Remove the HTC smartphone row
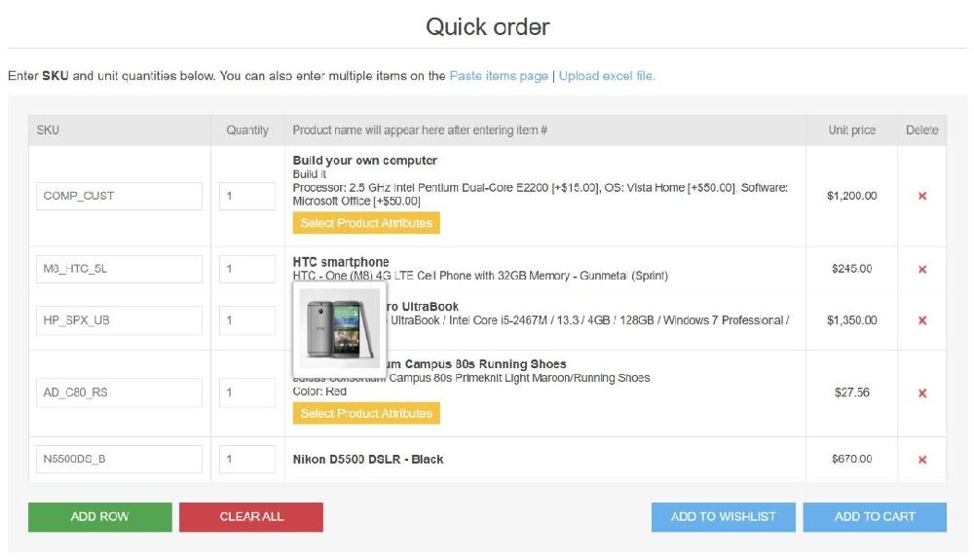974x560 pixels. point(921,269)
